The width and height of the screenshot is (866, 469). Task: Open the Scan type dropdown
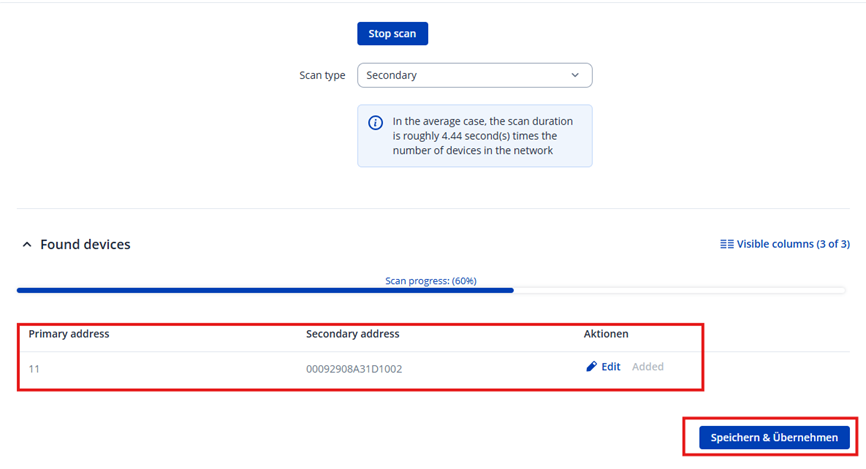pos(474,75)
